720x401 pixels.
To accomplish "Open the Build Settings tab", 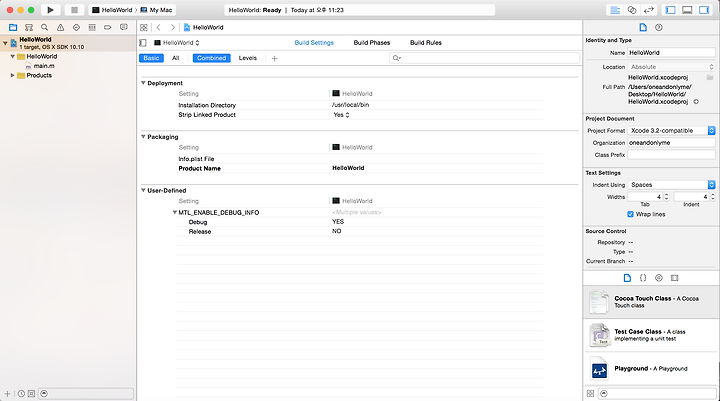I will (x=314, y=43).
